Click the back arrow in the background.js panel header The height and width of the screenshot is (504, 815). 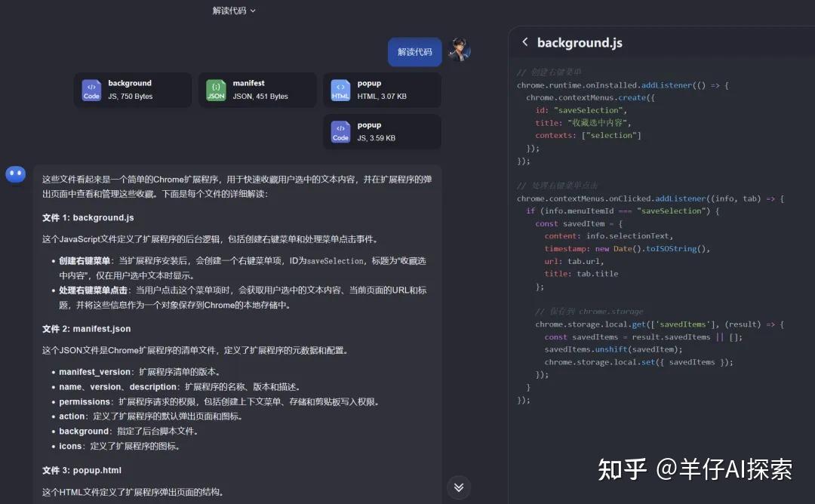click(525, 43)
